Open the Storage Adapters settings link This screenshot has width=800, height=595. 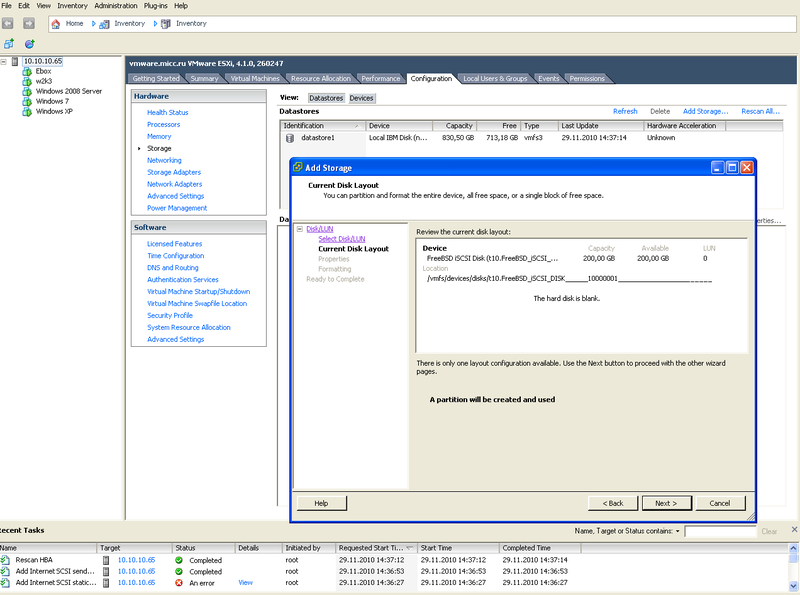(174, 172)
